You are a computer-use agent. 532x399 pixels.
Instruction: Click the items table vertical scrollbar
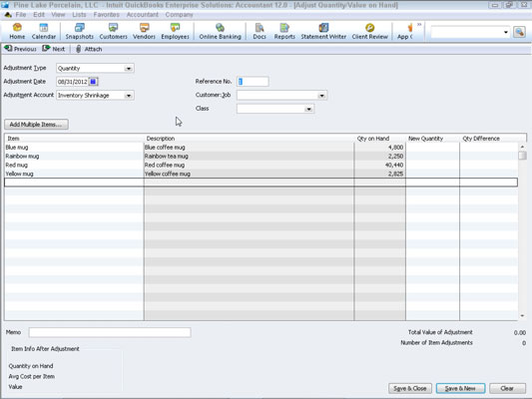522,231
